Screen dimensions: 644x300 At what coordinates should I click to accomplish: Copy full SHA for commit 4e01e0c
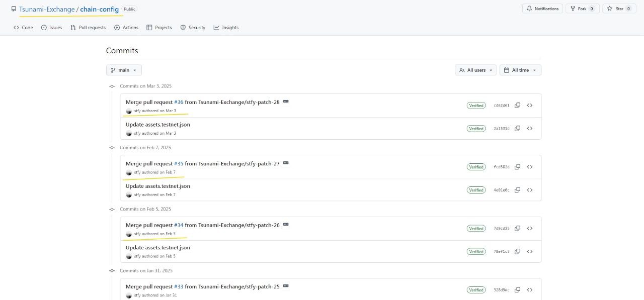[x=517, y=190]
